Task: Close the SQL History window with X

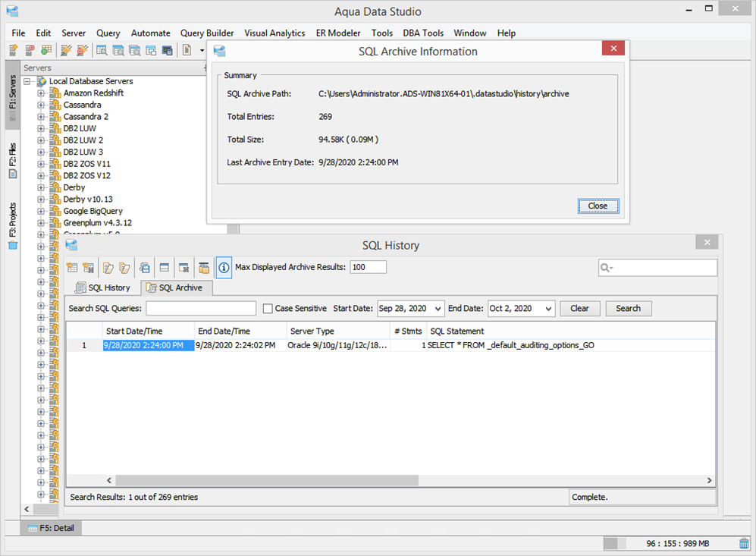Action: click(x=707, y=243)
